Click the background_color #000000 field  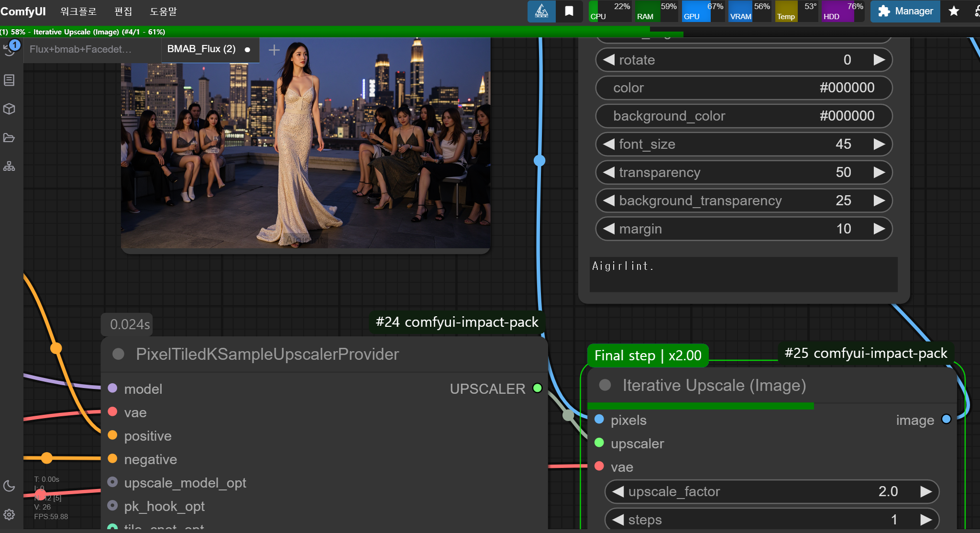pyautogui.click(x=744, y=116)
